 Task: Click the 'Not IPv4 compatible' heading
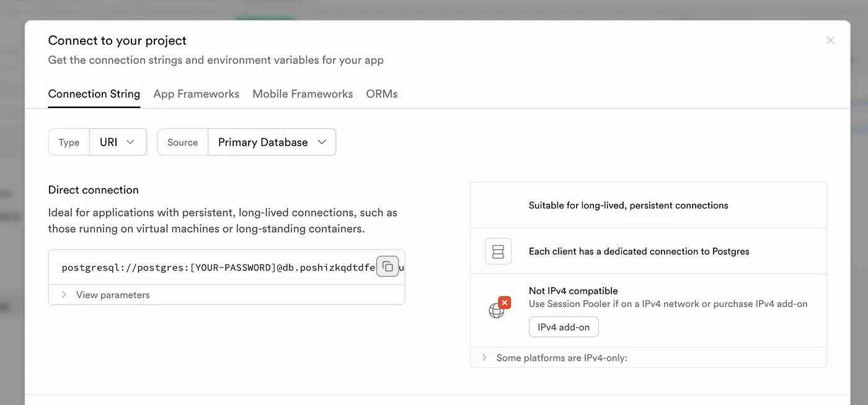point(573,291)
